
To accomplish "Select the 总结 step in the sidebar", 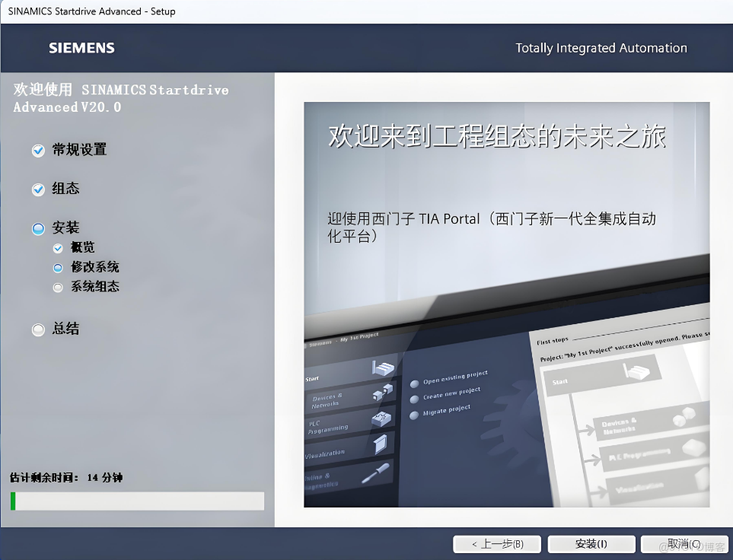I will (x=38, y=329).
